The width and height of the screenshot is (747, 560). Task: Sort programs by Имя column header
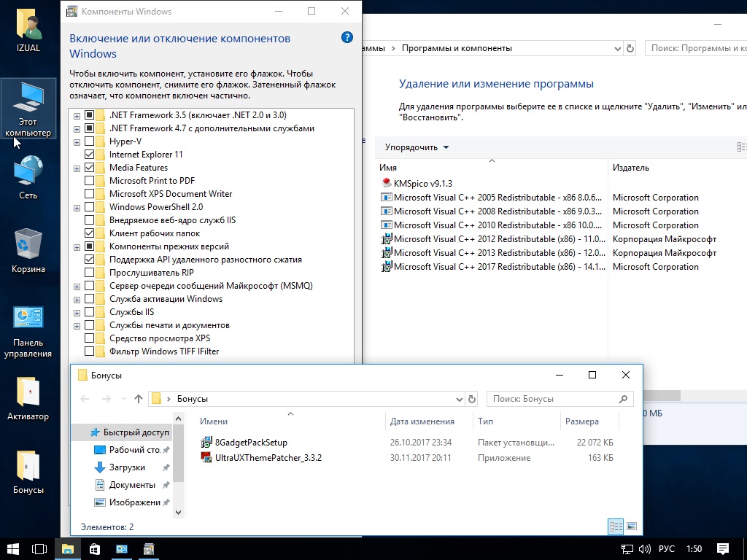pyautogui.click(x=492, y=168)
